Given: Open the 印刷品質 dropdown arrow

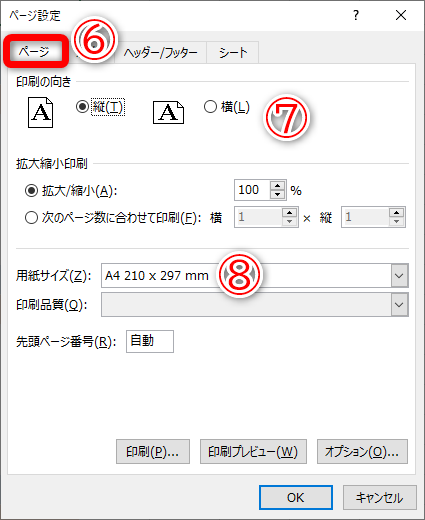Looking at the screenshot, I should coord(399,305).
